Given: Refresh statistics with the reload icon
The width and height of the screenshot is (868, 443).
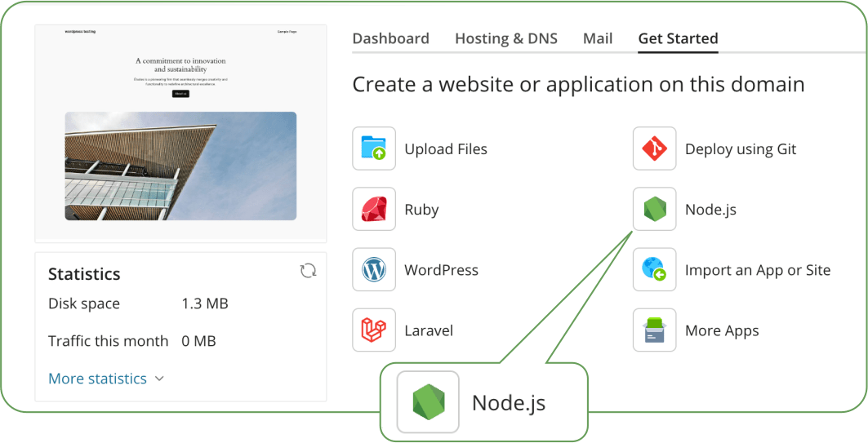Looking at the screenshot, I should (x=309, y=270).
